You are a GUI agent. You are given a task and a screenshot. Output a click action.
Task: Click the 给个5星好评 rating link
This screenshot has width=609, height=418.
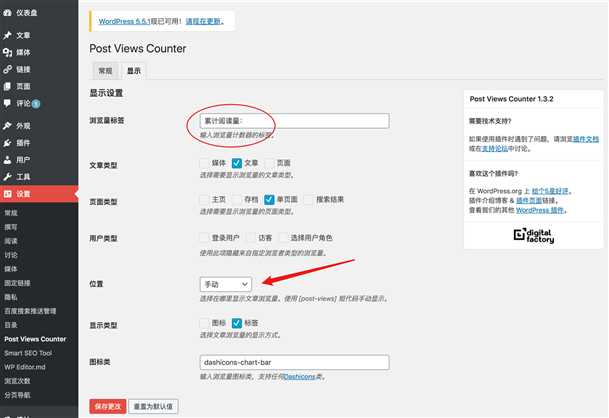[x=550, y=191]
